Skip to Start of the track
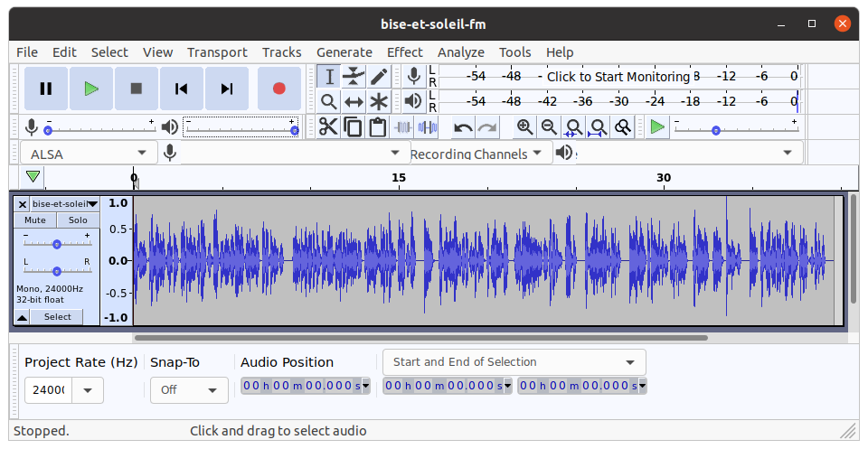Screen dimensions: 868x449 [x=181, y=89]
